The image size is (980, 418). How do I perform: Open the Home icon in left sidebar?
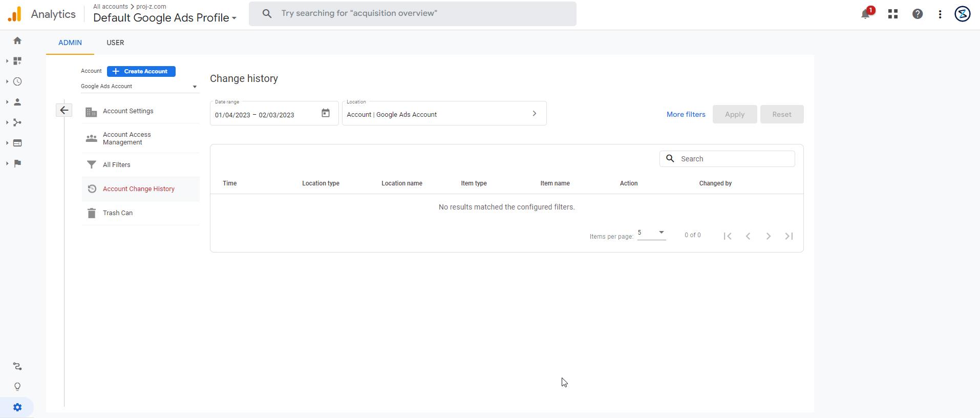point(17,41)
